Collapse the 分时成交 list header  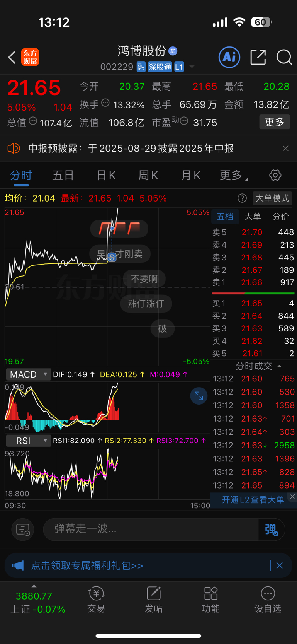pos(258,366)
